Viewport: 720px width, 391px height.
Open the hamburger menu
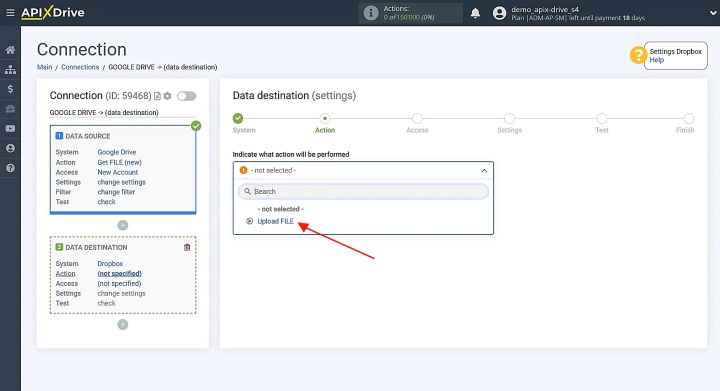(x=10, y=13)
